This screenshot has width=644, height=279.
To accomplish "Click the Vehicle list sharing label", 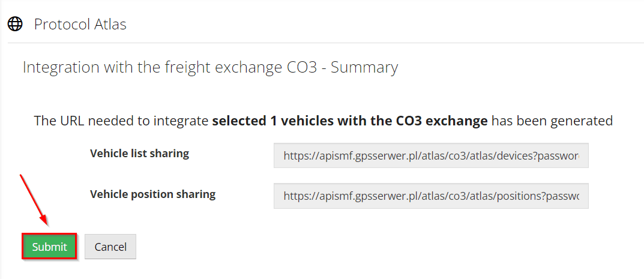I will tap(139, 154).
